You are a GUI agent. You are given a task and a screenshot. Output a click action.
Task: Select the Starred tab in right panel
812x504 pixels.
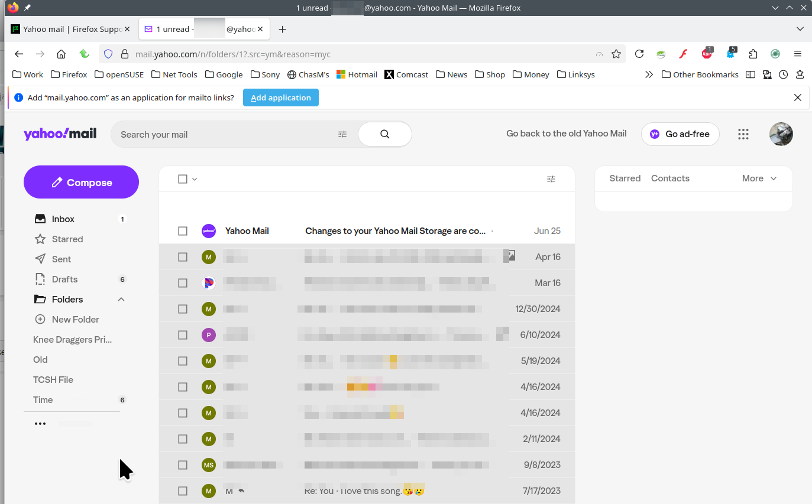coord(625,178)
